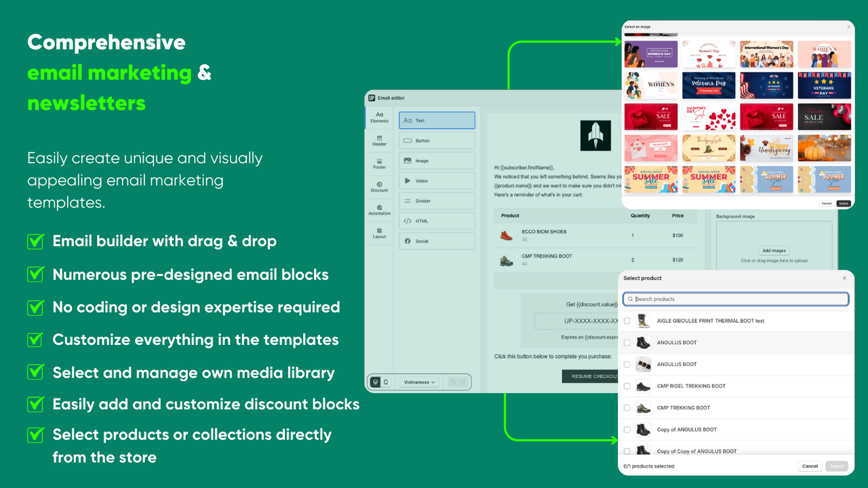The image size is (868, 488).
Task: Switch to desktop preview mode
Action: click(375, 382)
